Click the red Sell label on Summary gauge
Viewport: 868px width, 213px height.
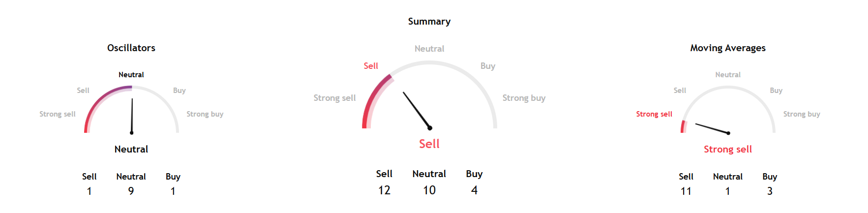[x=371, y=66]
